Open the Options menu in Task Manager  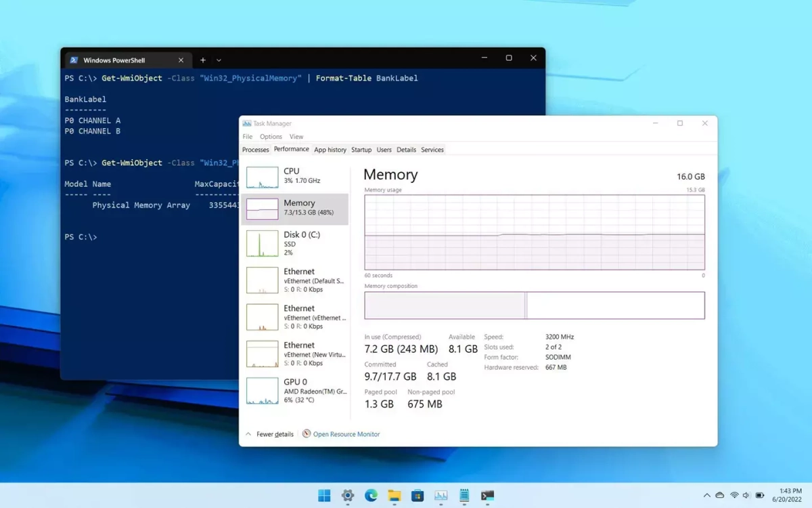pyautogui.click(x=271, y=137)
